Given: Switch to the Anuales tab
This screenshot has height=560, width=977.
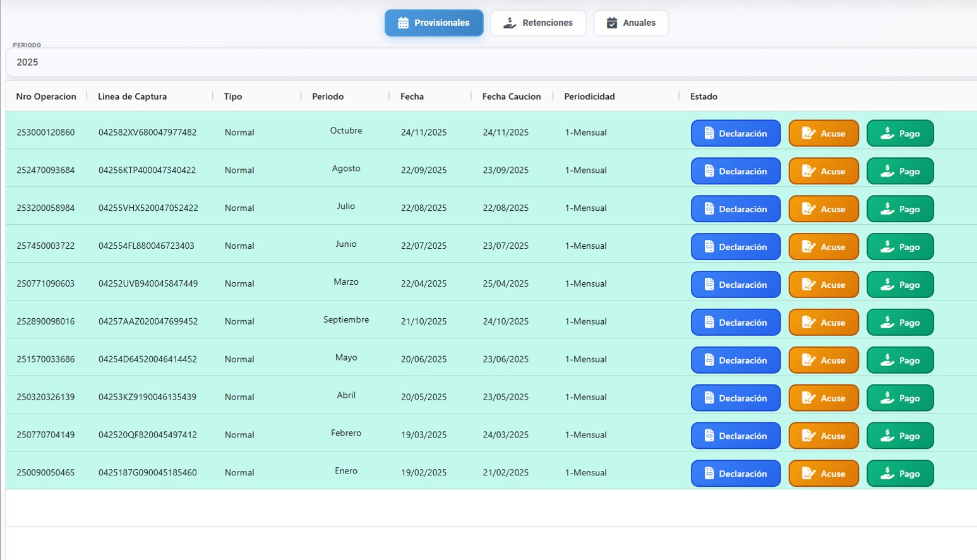Looking at the screenshot, I should (631, 23).
